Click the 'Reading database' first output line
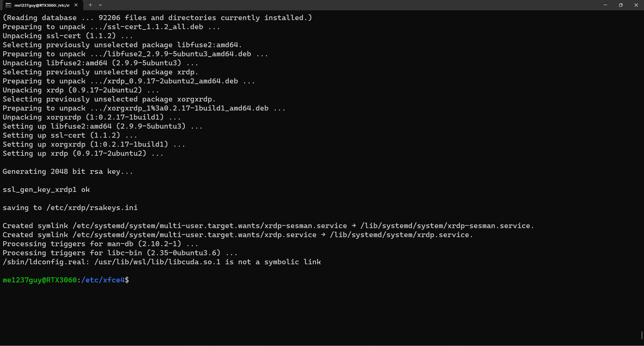This screenshot has width=644, height=346. point(157,18)
